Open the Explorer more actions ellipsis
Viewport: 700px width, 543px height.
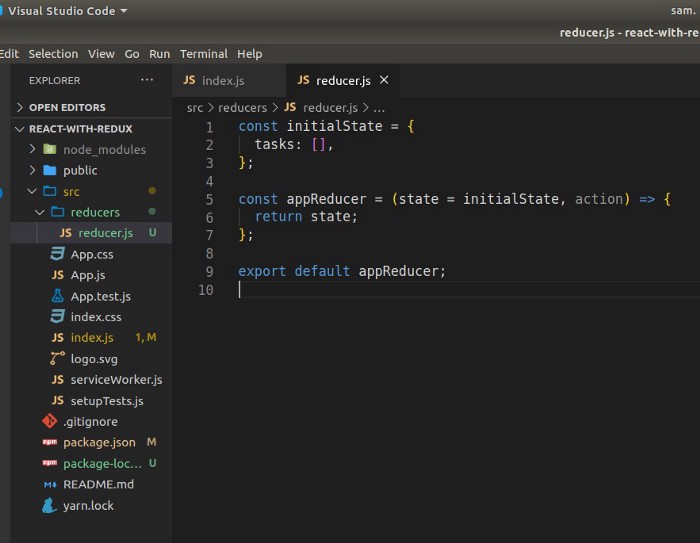(x=147, y=80)
